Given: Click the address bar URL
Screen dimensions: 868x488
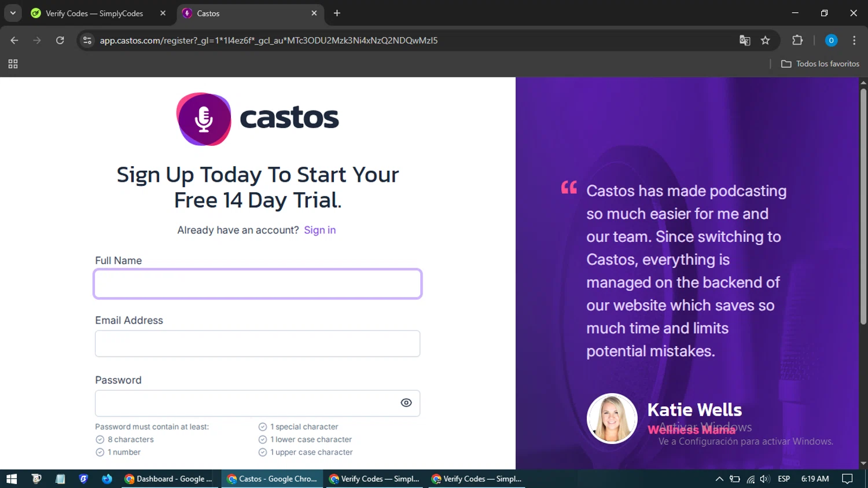Looking at the screenshot, I should pos(269,40).
